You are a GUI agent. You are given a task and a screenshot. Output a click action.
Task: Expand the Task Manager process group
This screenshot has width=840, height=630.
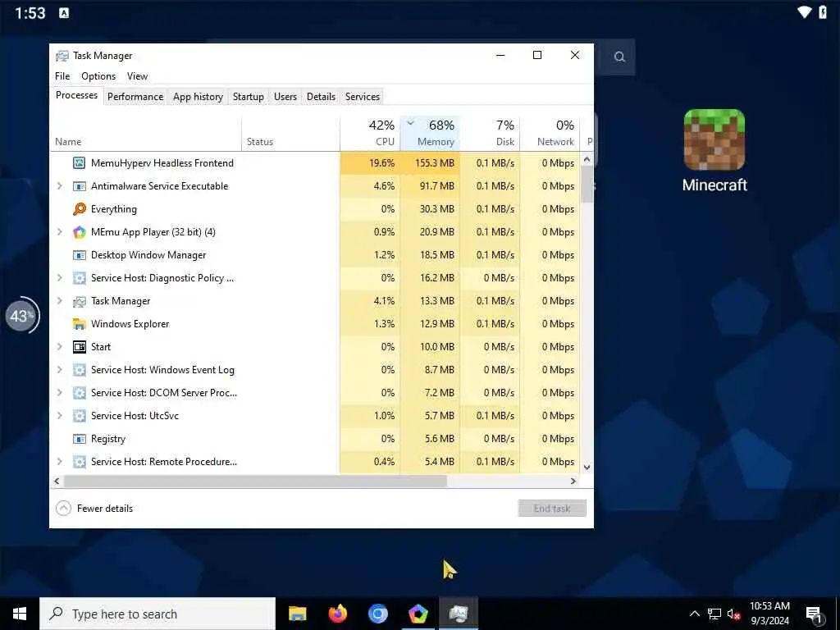(x=59, y=301)
